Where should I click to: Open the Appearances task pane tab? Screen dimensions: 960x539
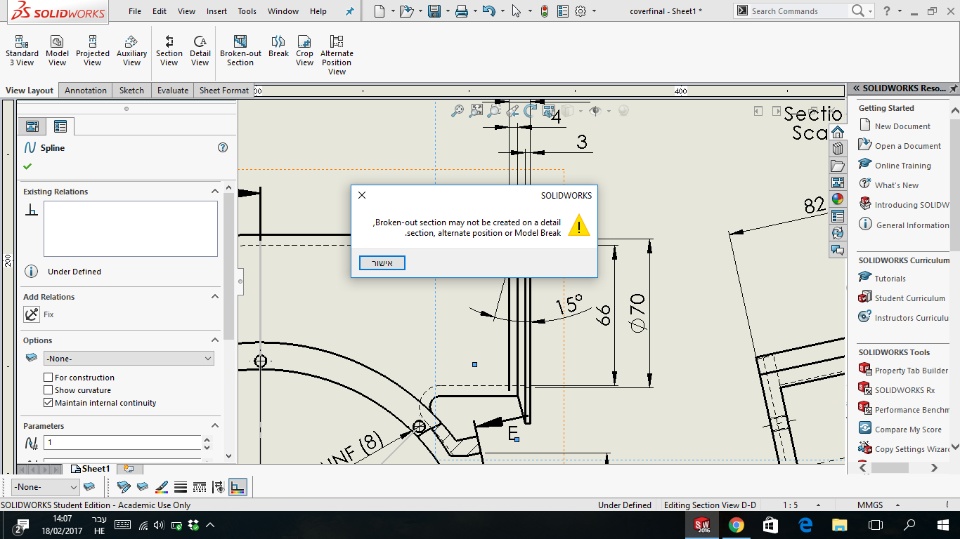click(x=838, y=199)
